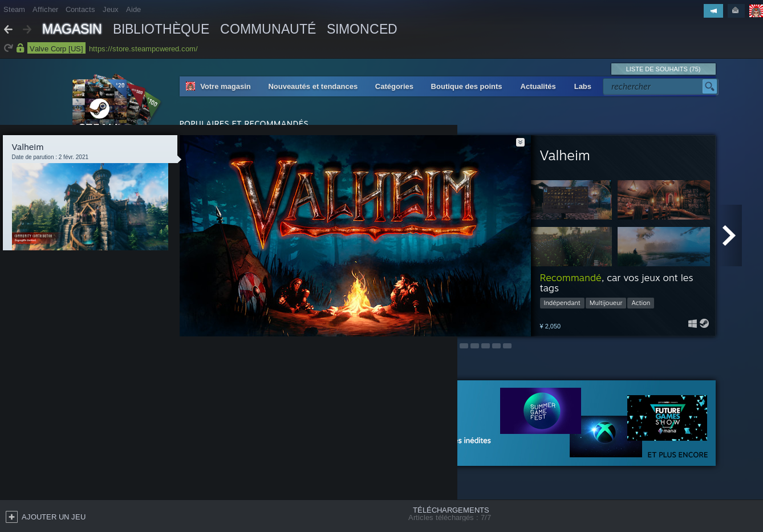
Task: View the Valheim interior hall screenshot thumbnail
Action: (x=664, y=200)
